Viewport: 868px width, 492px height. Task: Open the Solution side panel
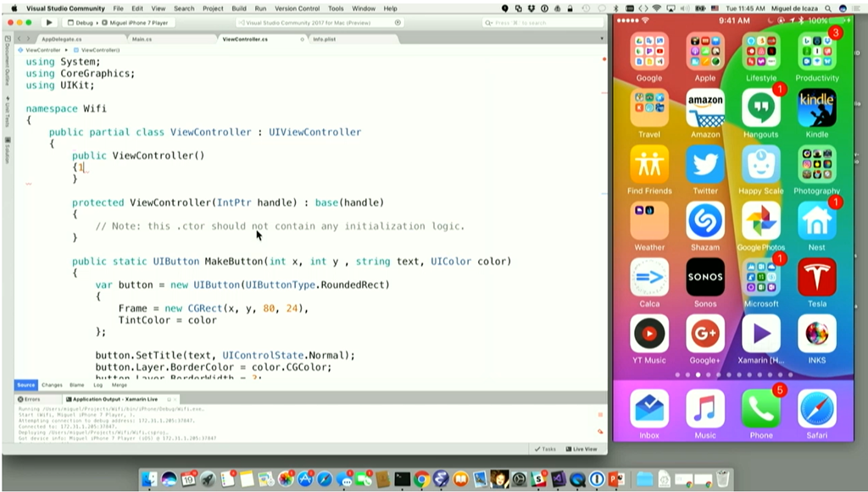[7, 150]
